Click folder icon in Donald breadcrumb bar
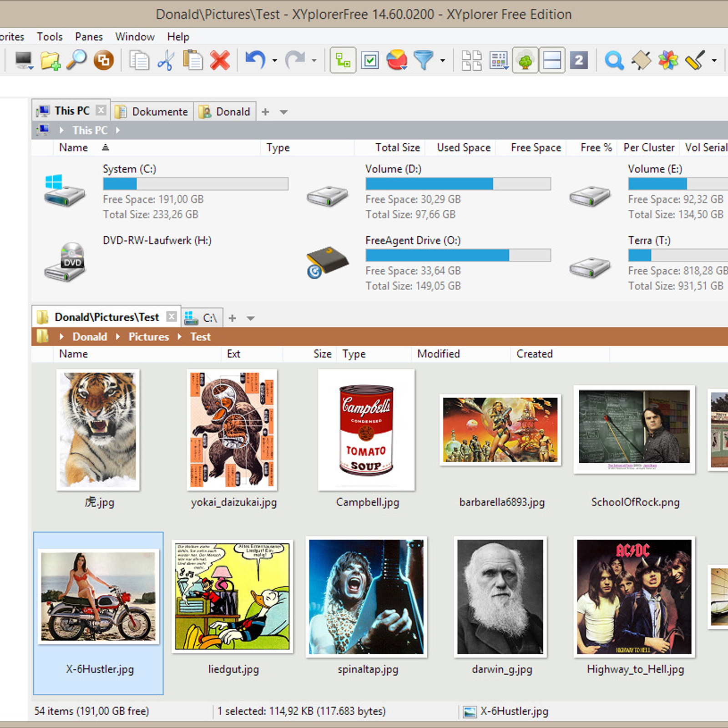 pos(42,336)
